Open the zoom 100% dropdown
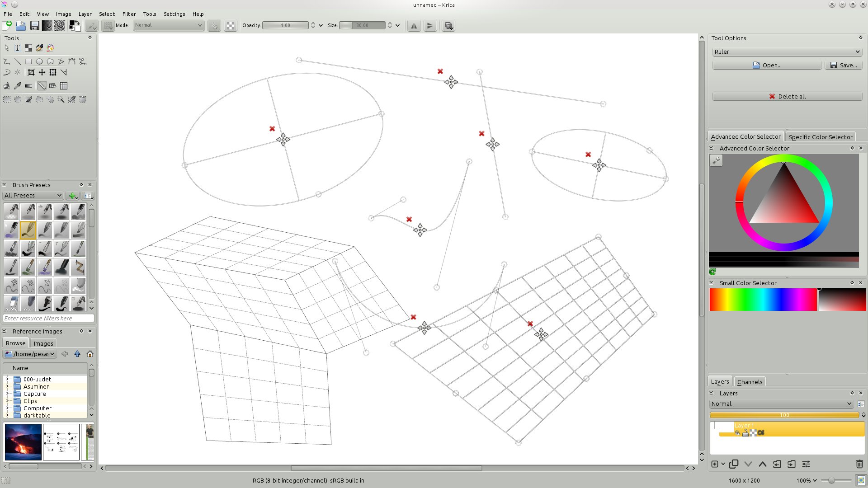The image size is (868, 488). [x=807, y=480]
